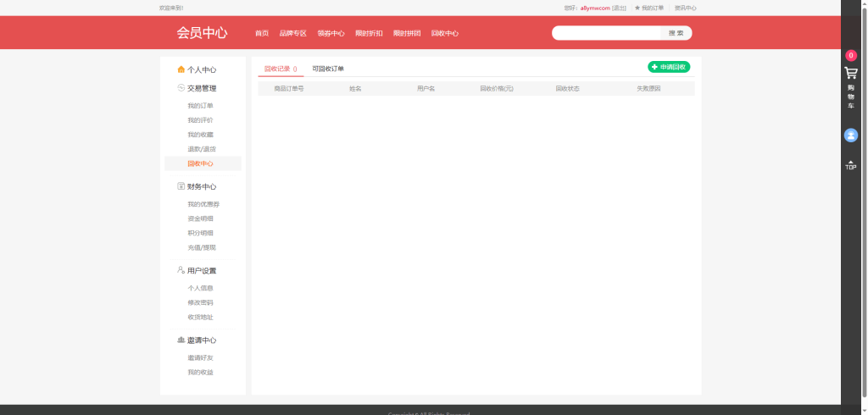Click the 财务中心 sidebar heading

202,186
